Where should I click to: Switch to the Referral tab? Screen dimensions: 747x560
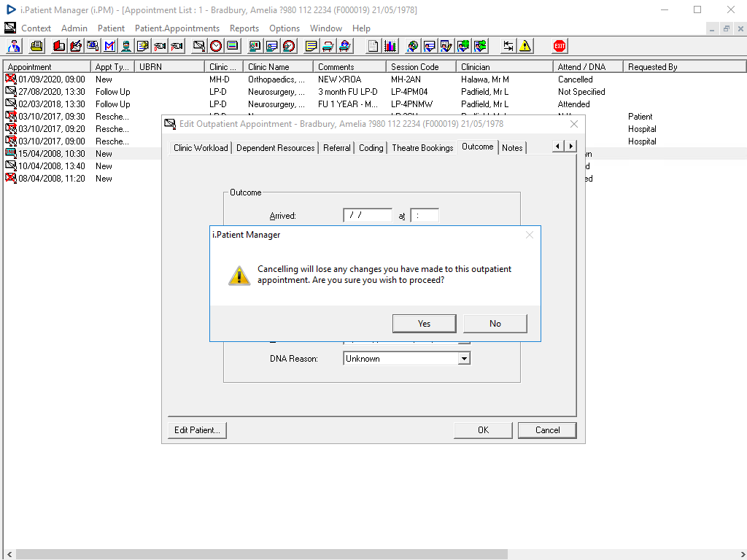coord(337,148)
